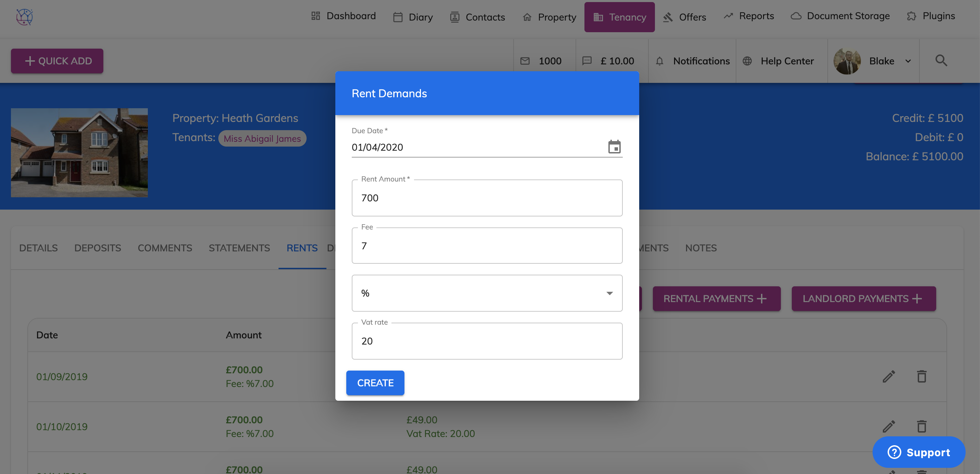Open the Property menu
Screen dimensions: 980x474
[549, 17]
